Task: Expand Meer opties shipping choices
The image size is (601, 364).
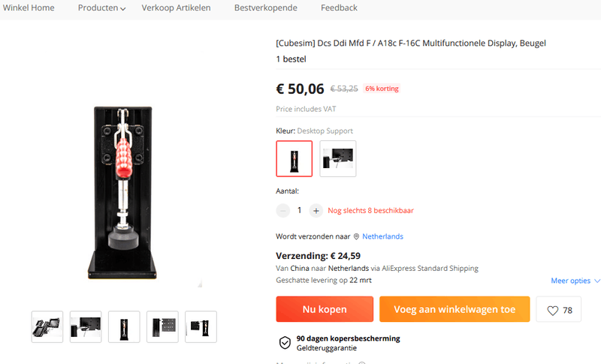Action: tap(575, 281)
